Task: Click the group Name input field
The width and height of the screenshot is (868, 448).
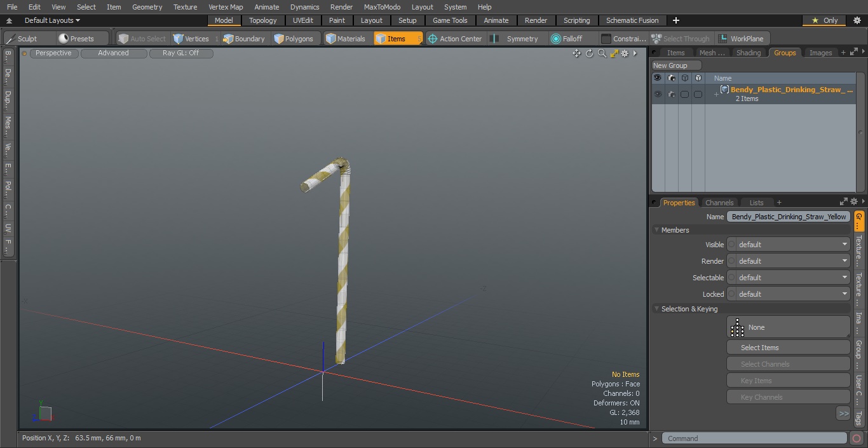Action: (789, 217)
